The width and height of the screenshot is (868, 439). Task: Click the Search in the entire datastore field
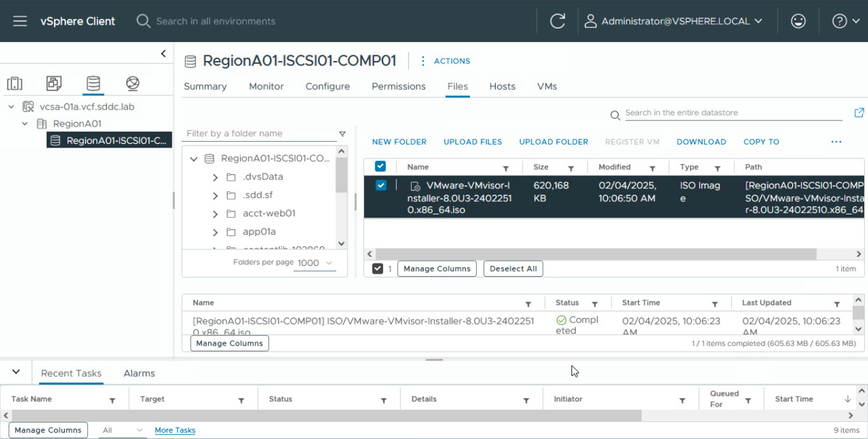coord(733,113)
